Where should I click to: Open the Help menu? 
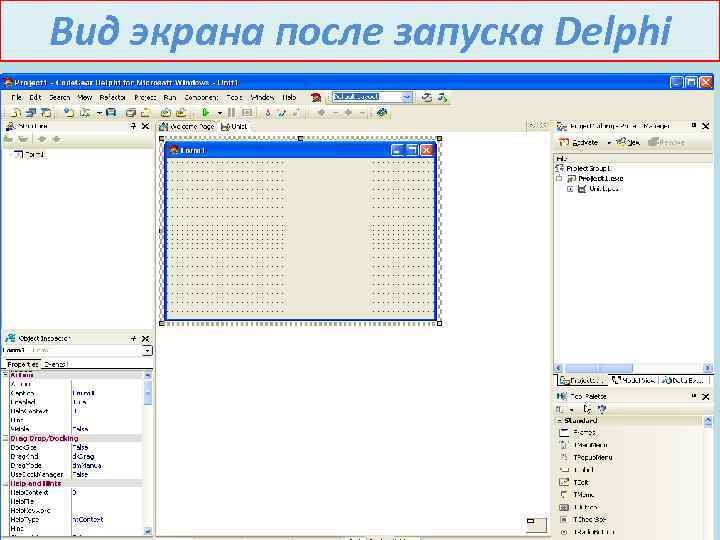point(289,97)
